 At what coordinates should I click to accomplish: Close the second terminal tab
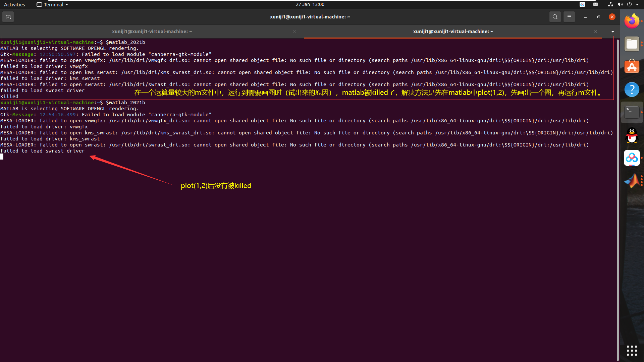[x=596, y=32]
